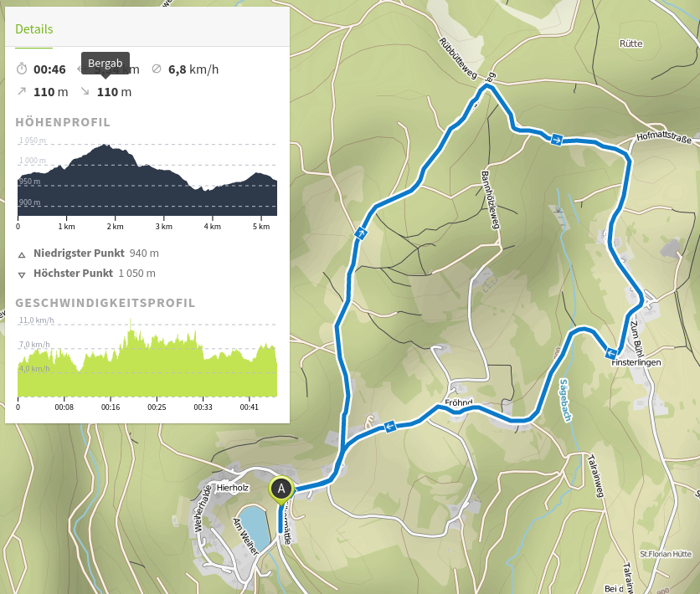Click the Finsterlingen place label
700x594 pixels.
pos(636,362)
